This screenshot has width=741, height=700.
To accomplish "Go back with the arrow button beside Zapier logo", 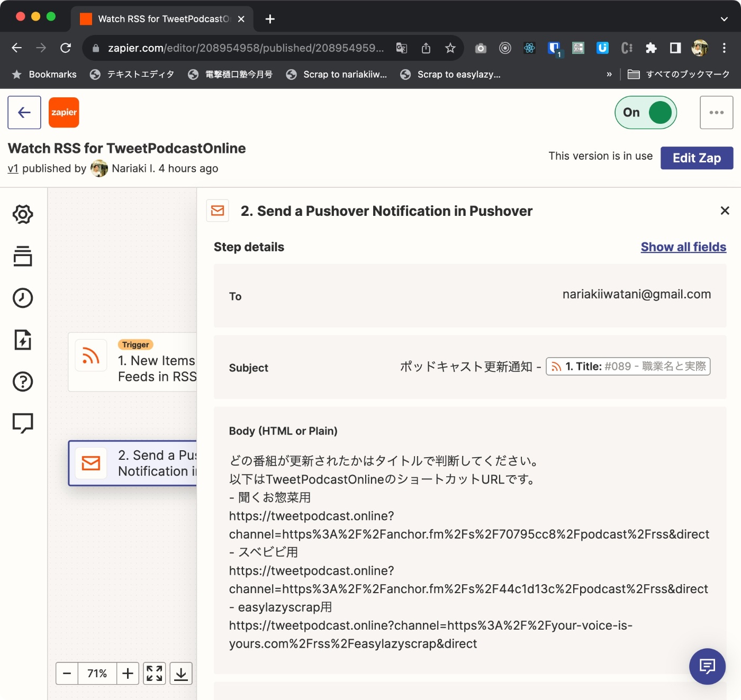I will [24, 112].
